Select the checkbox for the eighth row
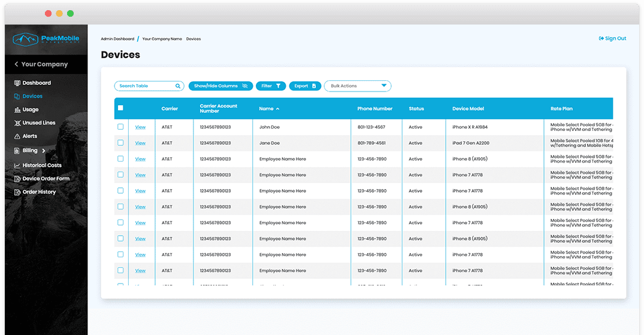 pyautogui.click(x=120, y=238)
